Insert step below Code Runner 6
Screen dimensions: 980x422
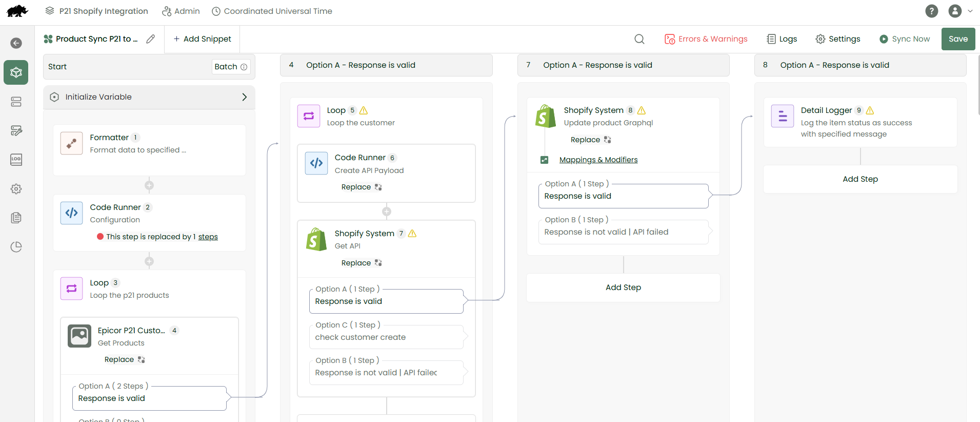[x=387, y=212]
